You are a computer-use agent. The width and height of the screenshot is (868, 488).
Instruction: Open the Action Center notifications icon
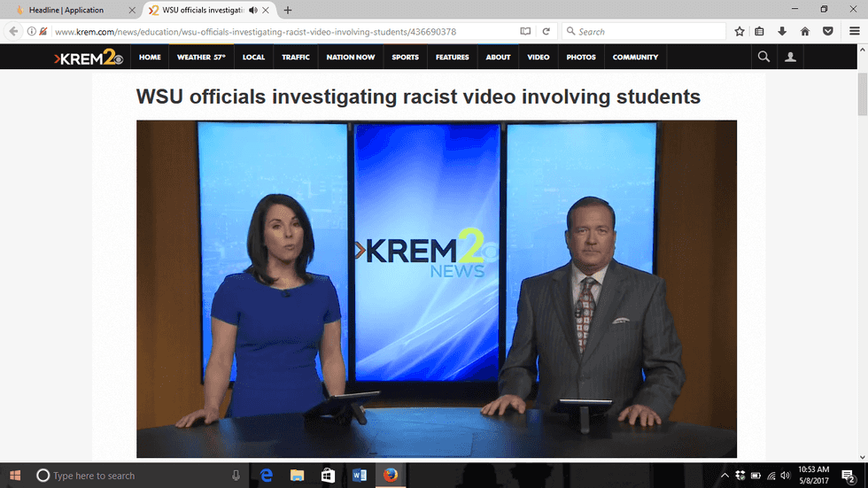[x=849, y=476]
